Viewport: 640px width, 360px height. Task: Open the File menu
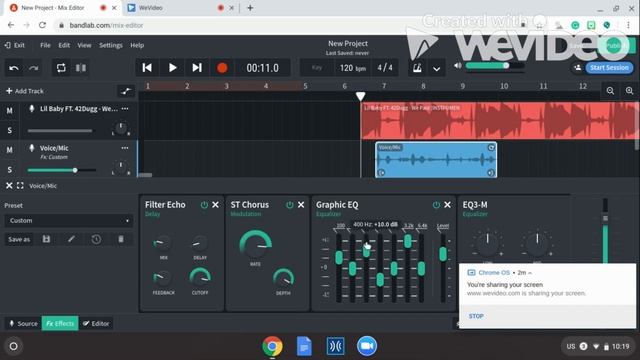point(45,45)
